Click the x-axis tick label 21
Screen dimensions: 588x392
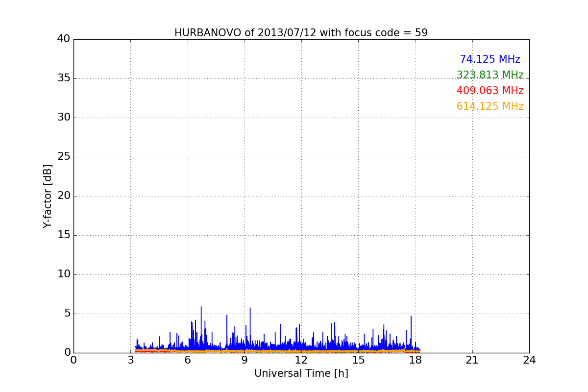click(472, 360)
